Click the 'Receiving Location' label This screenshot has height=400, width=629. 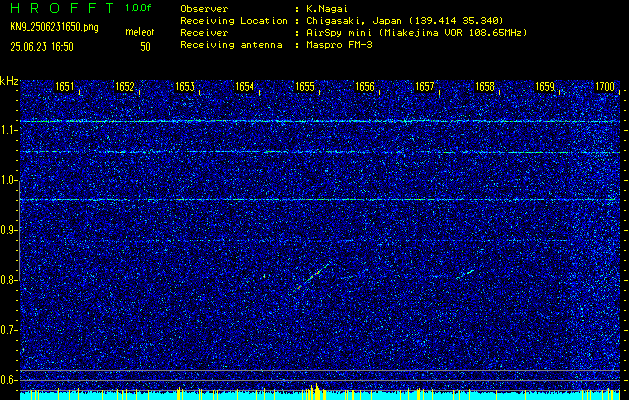[x=234, y=21]
